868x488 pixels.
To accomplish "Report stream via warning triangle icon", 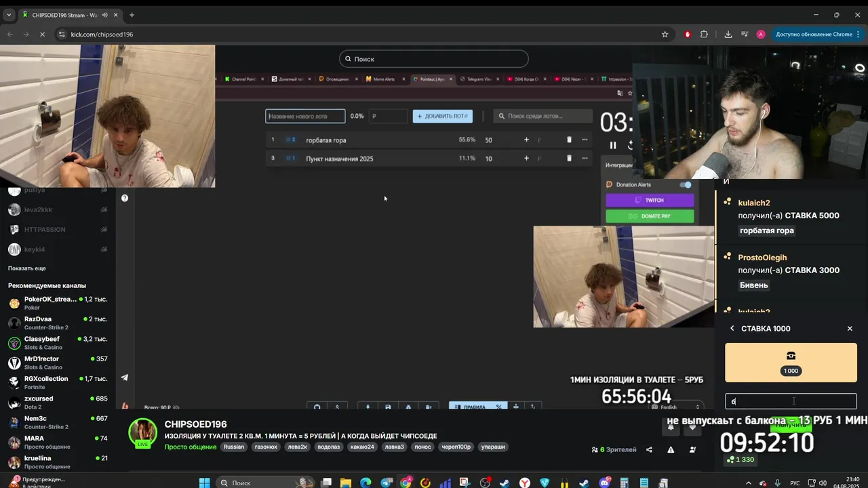I will [671, 449].
